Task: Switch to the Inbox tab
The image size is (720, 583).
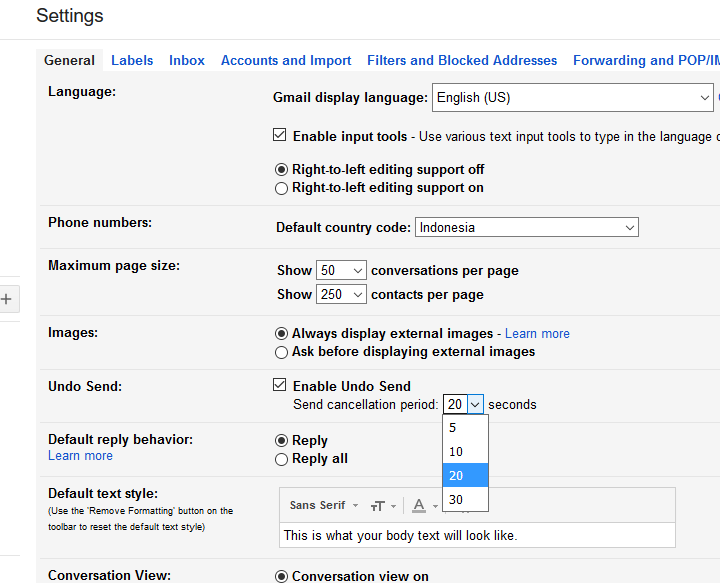Action: coord(186,60)
